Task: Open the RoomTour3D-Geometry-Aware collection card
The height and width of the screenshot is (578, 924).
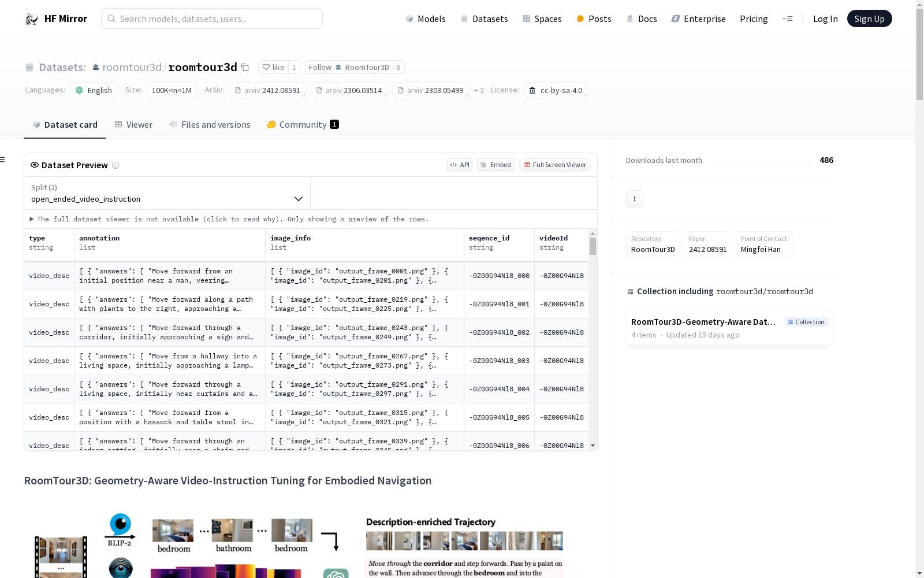Action: [x=729, y=328]
